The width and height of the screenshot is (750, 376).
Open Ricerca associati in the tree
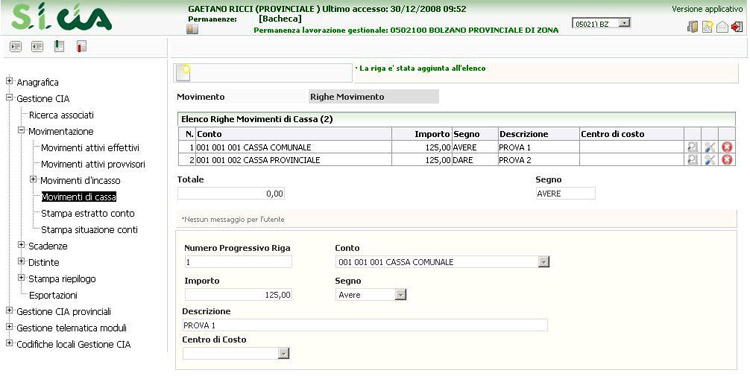61,115
